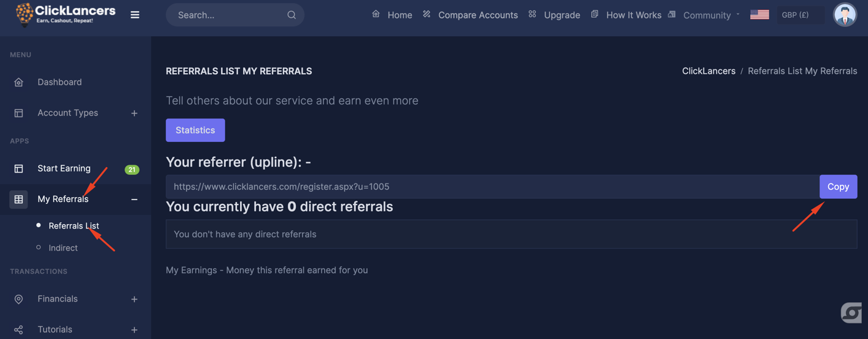Click the referral URL text field
Image resolution: width=868 pixels, height=339 pixels.
click(x=492, y=187)
